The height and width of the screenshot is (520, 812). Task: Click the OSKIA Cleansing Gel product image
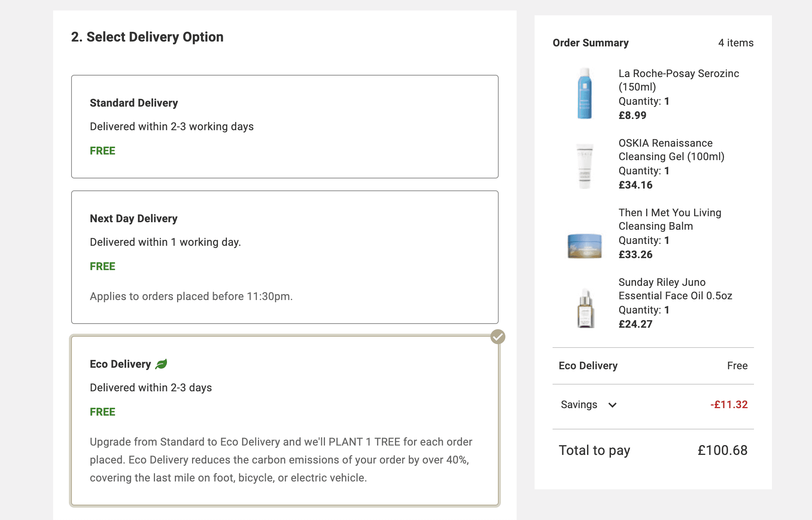(x=584, y=165)
